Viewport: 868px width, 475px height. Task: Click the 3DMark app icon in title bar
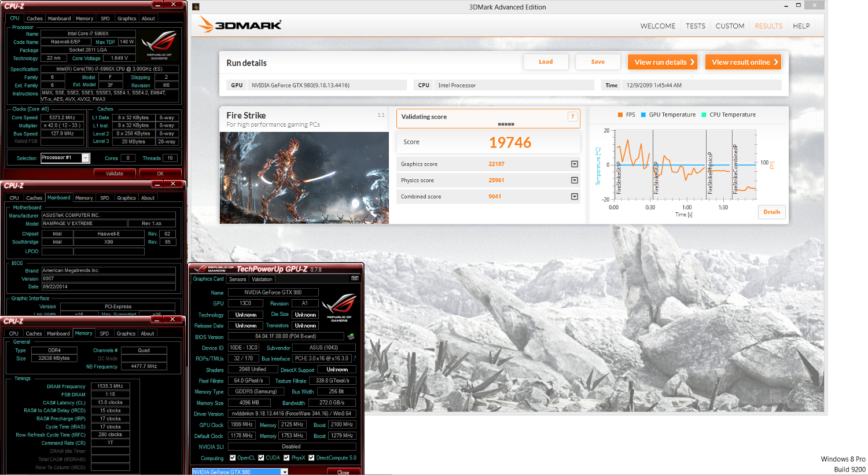pyautogui.click(x=196, y=7)
